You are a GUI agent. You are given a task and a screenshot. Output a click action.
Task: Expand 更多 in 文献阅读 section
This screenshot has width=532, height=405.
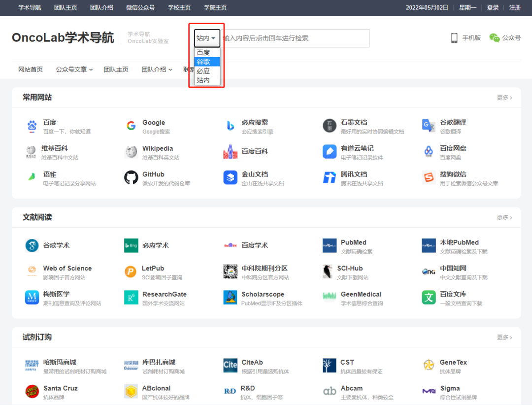[x=504, y=217]
